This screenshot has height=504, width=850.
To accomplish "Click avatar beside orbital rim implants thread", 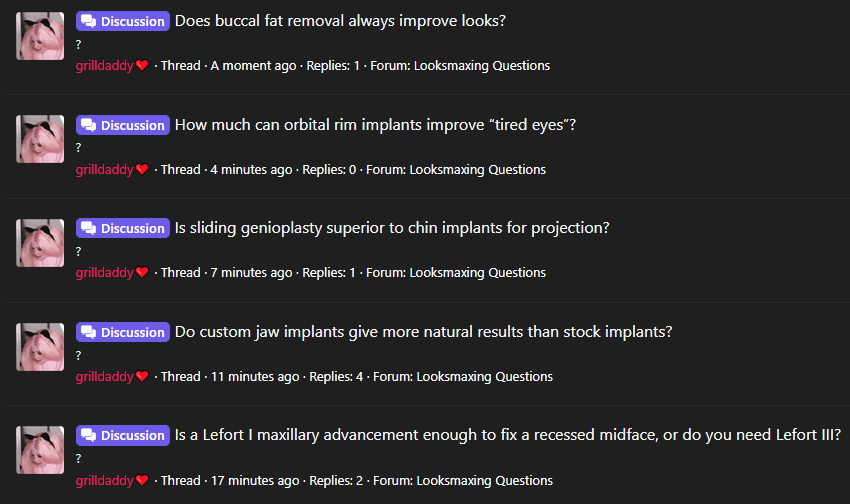I will [x=41, y=139].
